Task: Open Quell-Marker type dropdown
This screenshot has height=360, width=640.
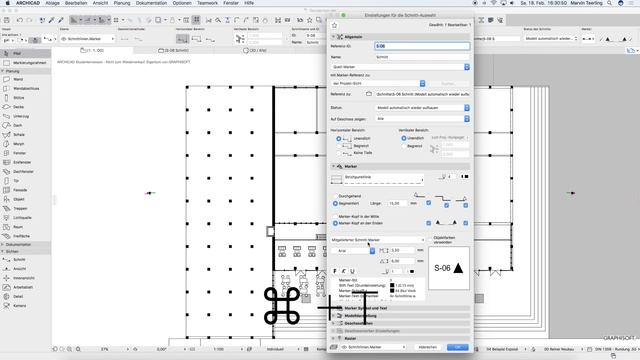Action: (x=400, y=67)
